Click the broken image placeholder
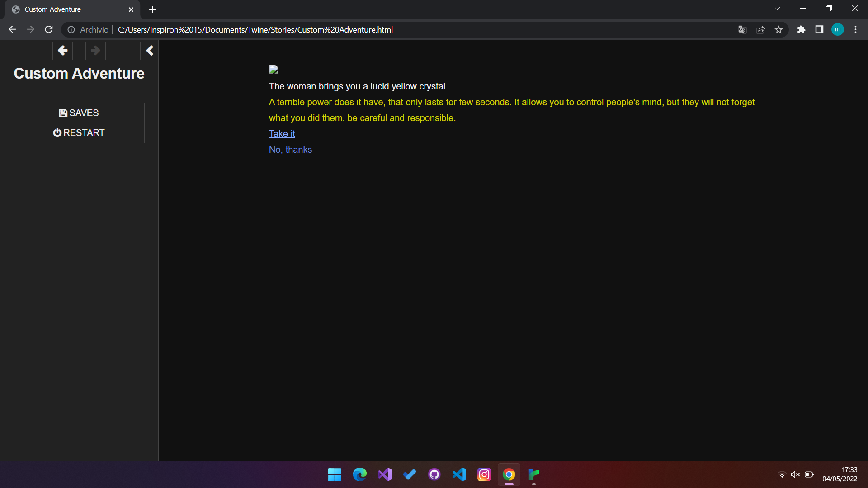 click(274, 69)
